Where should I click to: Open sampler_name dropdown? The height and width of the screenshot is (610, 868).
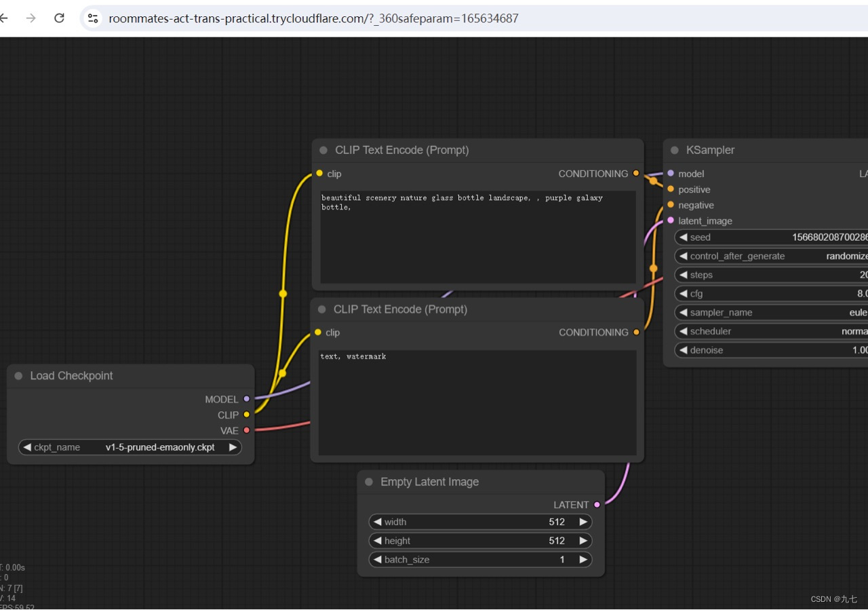click(772, 313)
